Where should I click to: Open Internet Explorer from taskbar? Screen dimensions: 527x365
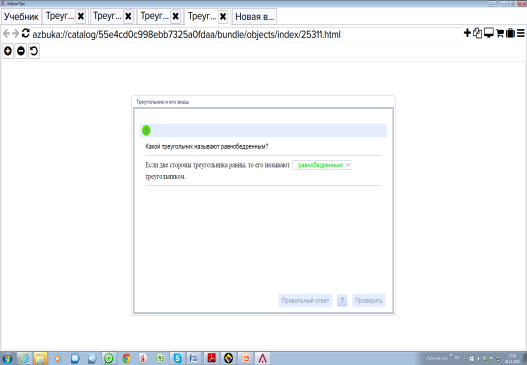pyautogui.click(x=25, y=359)
